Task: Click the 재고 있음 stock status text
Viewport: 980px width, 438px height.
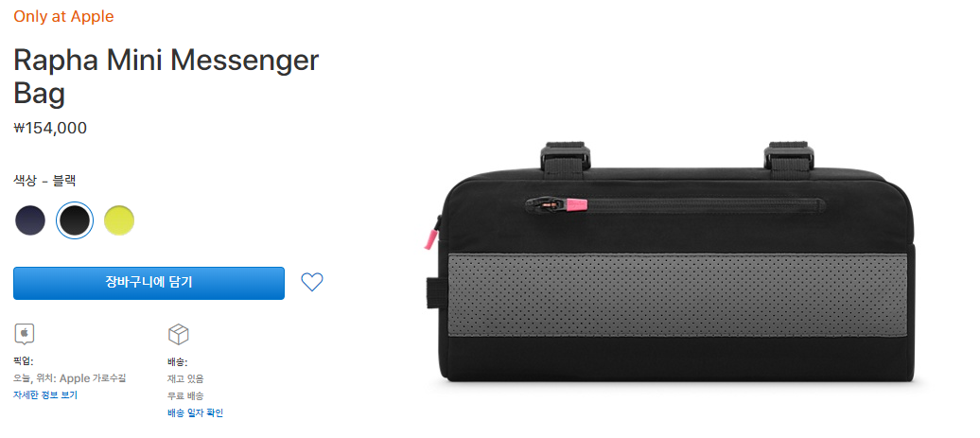Action: (x=185, y=378)
